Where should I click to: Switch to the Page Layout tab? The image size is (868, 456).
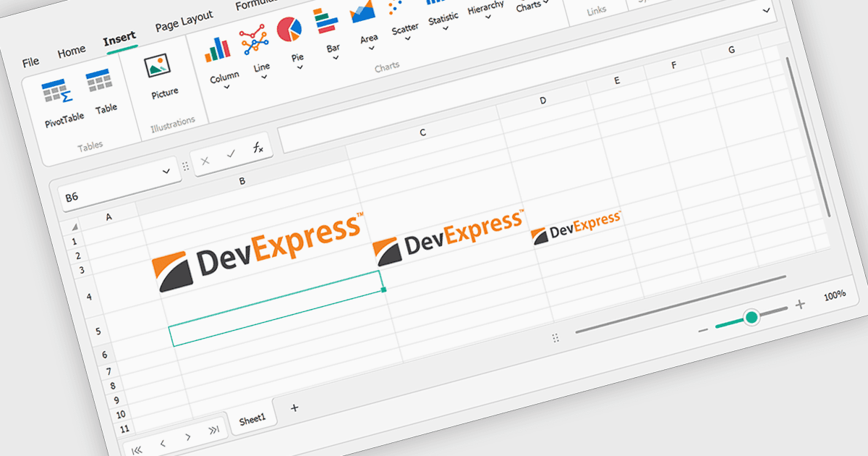(184, 22)
